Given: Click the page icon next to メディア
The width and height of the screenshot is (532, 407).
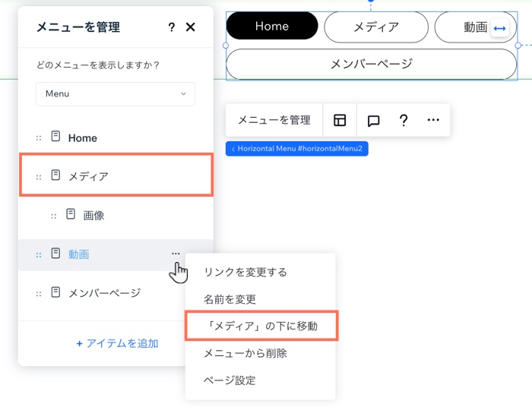Looking at the screenshot, I should (55, 175).
